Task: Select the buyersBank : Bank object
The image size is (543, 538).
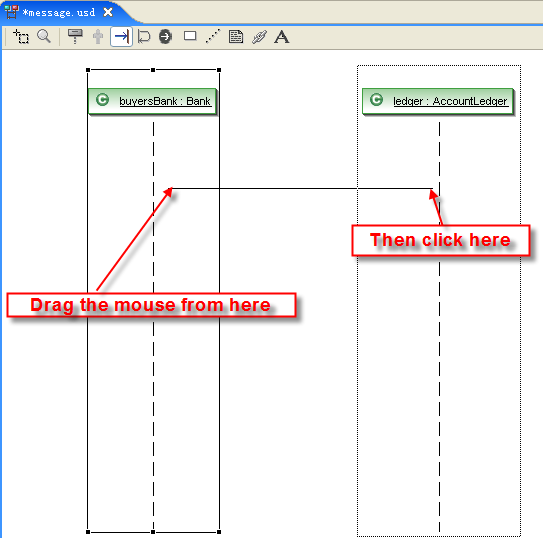Action: point(152,101)
